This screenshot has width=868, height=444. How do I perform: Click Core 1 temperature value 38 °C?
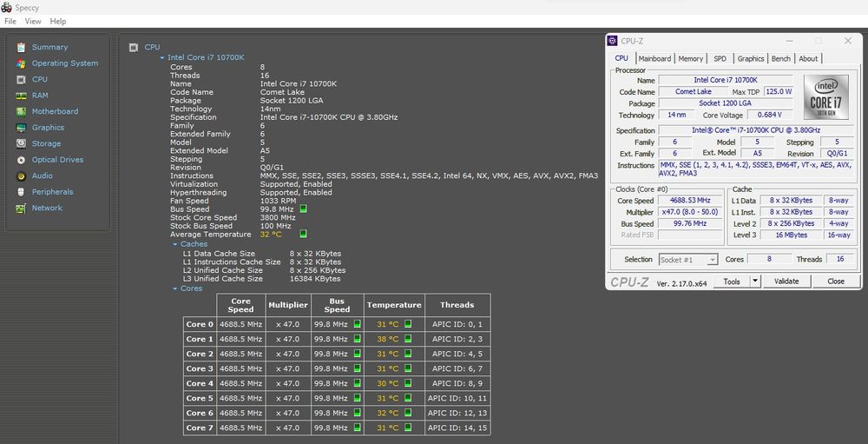pos(387,339)
